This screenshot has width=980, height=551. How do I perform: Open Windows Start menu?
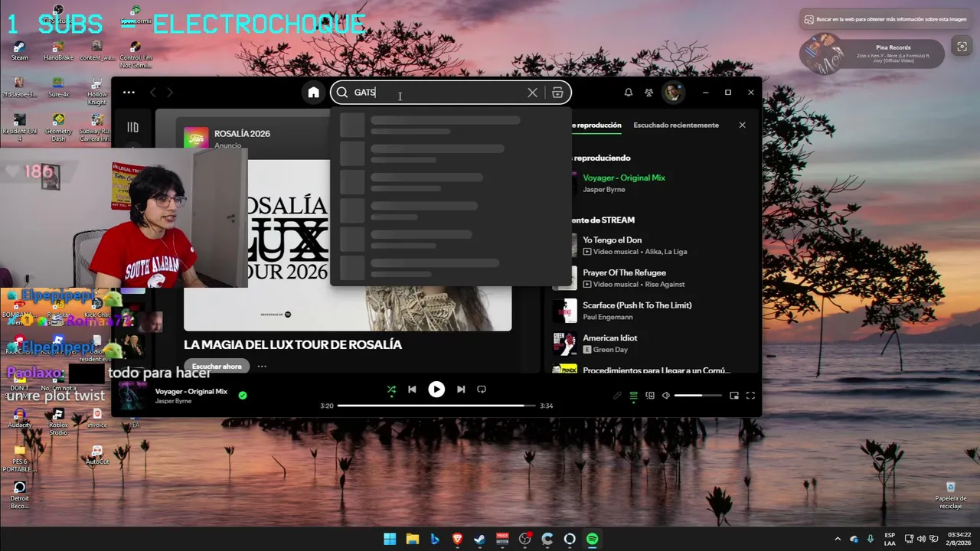[390, 539]
